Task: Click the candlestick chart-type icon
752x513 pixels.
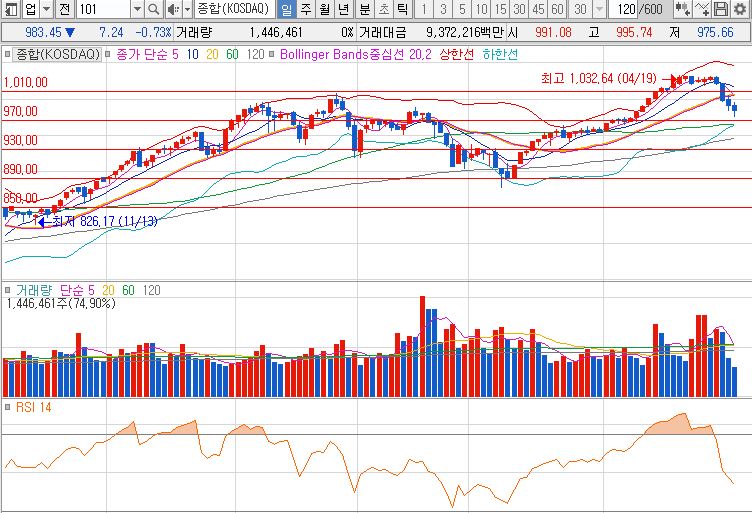Action: coord(682,9)
